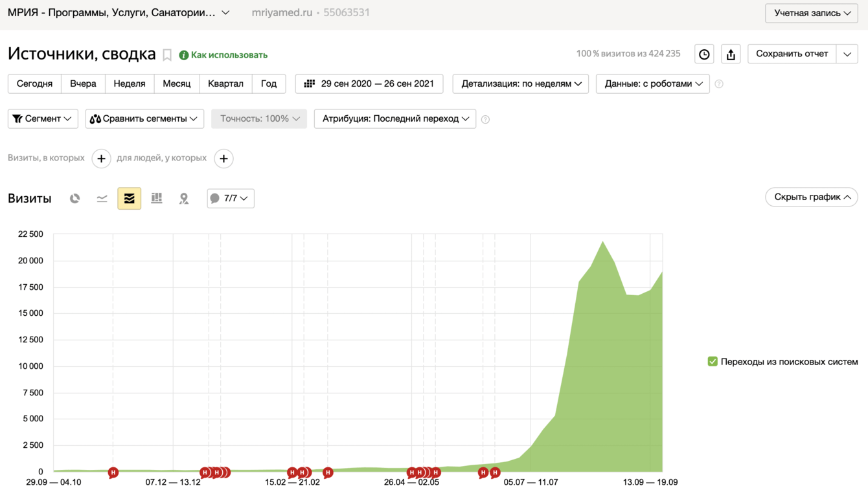Click Сохранить отчет button

792,54
